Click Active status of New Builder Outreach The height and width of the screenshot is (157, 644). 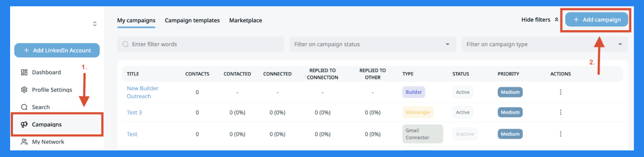462,92
